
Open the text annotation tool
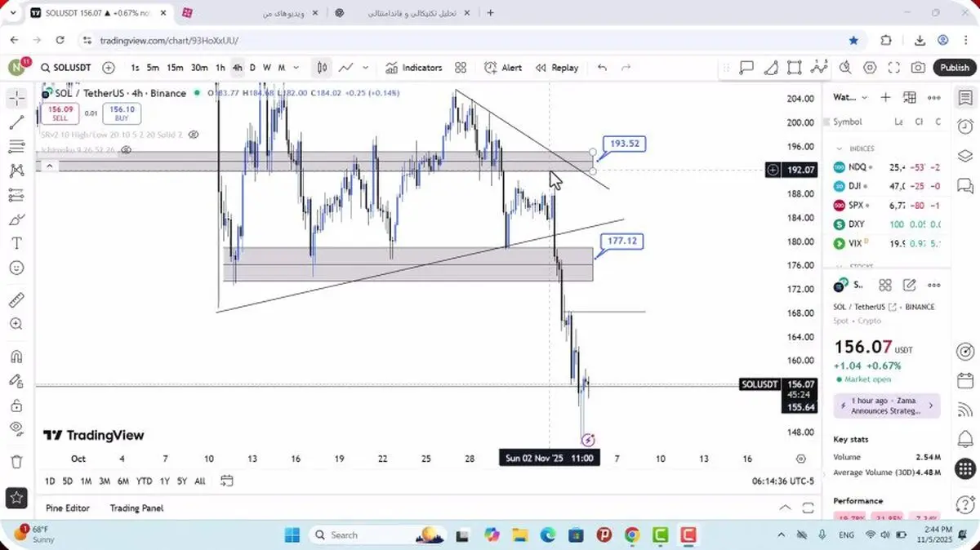[16, 243]
